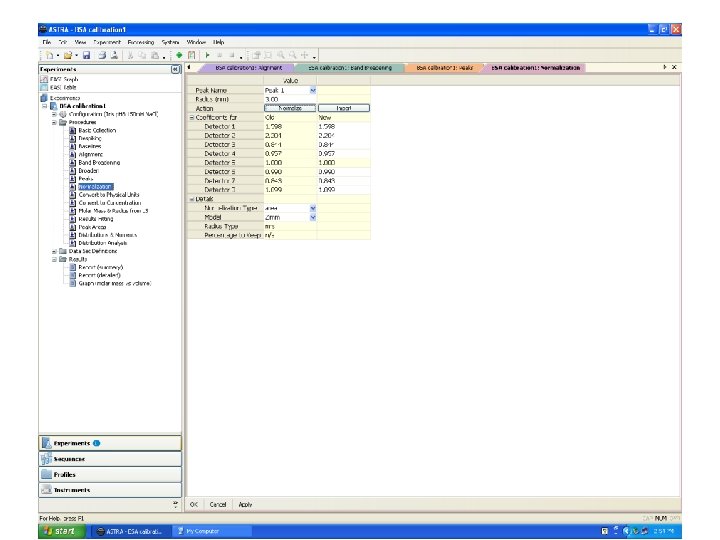Open the Experiment menu
Image resolution: width=720 pixels, height=540 pixels.
click(x=107, y=42)
